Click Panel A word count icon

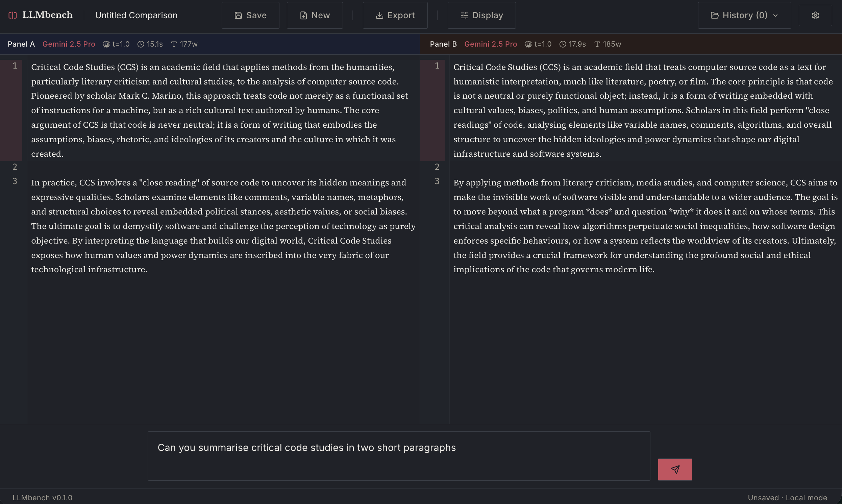pyautogui.click(x=174, y=44)
